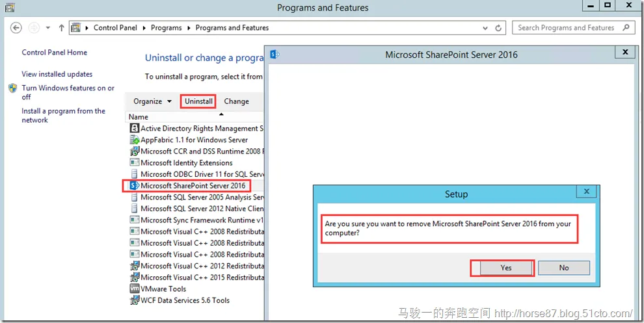Screen dimensions: 644x323
Task: Select the AppFabric 1.1 for Windows Server icon
Action: [135, 140]
